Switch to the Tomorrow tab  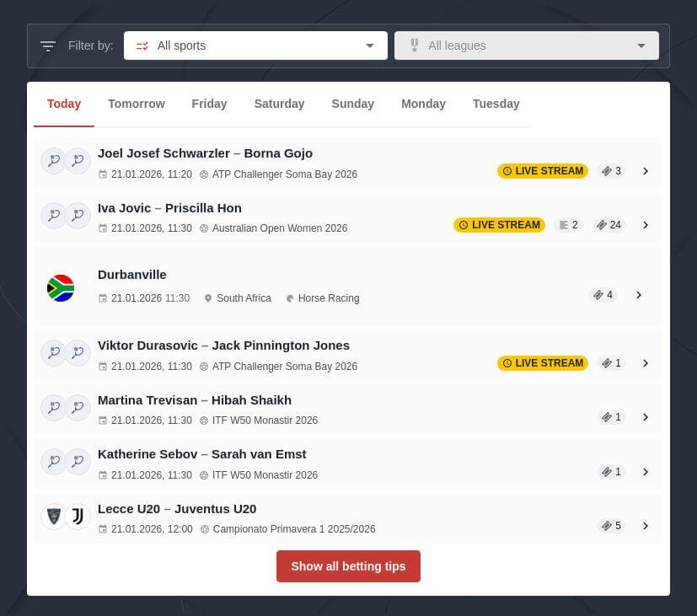click(137, 104)
